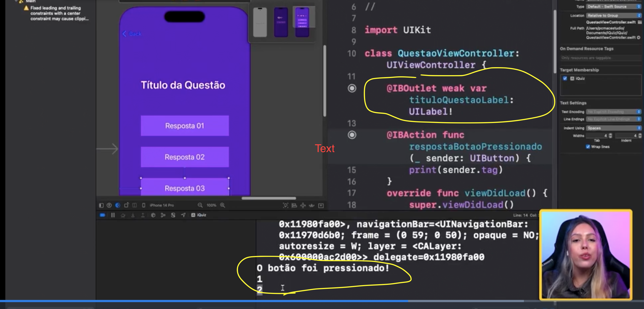Select the iQuiz process in debug bar

coord(199,215)
